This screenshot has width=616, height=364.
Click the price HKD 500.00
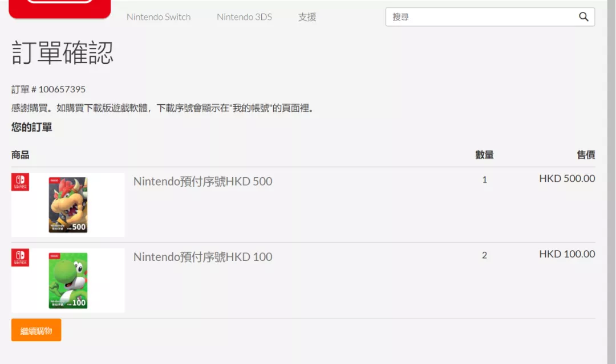point(567,178)
